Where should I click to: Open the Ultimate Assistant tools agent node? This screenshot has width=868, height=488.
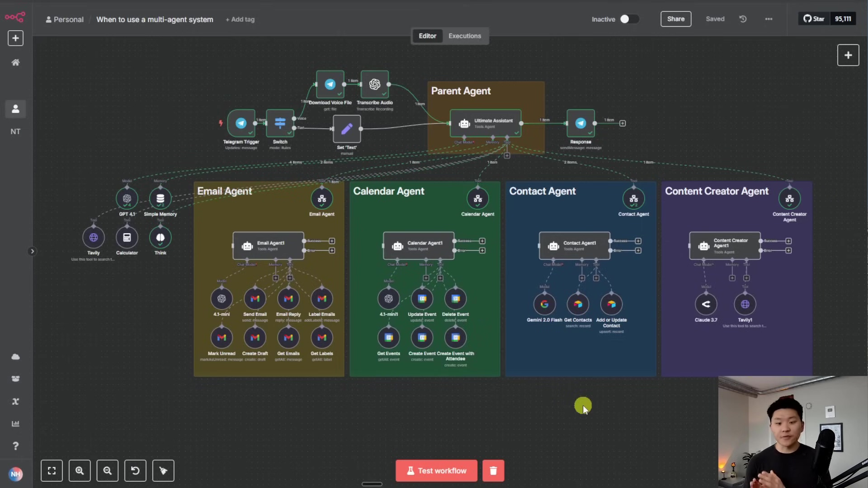tap(486, 123)
